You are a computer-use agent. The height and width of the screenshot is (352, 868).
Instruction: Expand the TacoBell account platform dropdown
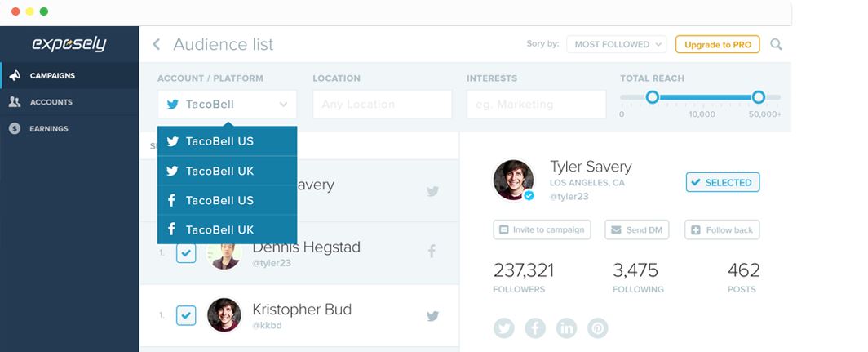(227, 105)
